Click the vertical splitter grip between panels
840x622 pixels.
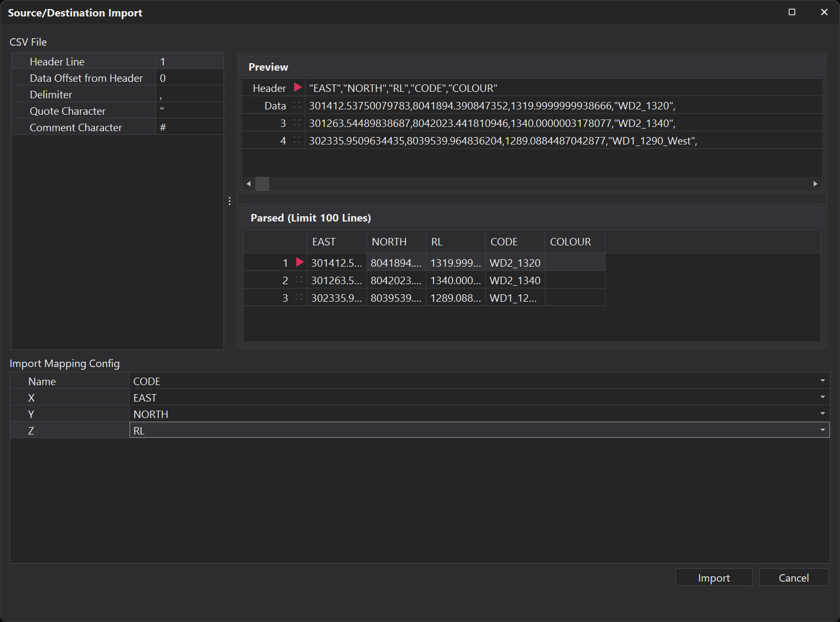[x=229, y=201]
